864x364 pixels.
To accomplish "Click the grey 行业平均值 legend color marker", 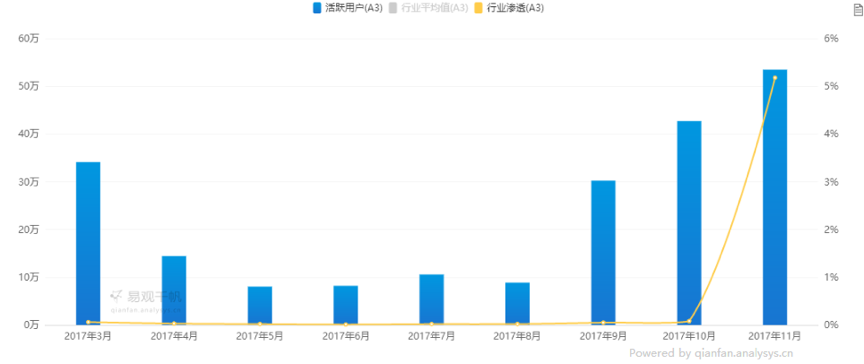I will pos(393,8).
